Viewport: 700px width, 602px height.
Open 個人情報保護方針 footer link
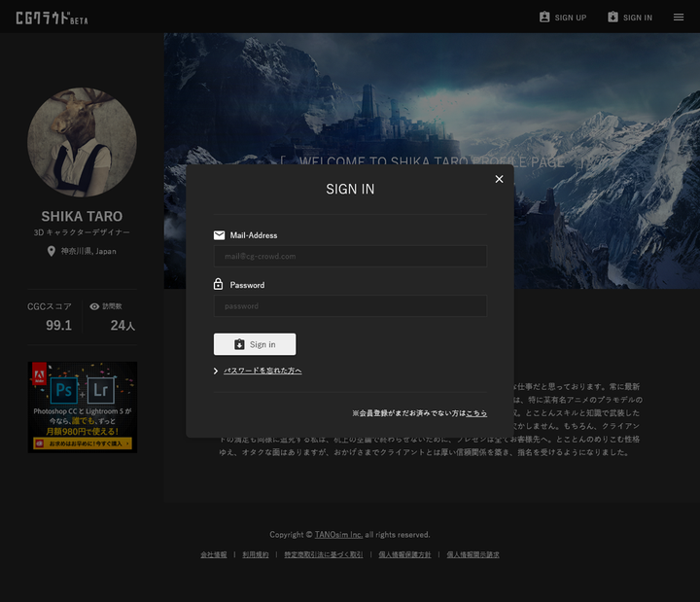pos(404,554)
